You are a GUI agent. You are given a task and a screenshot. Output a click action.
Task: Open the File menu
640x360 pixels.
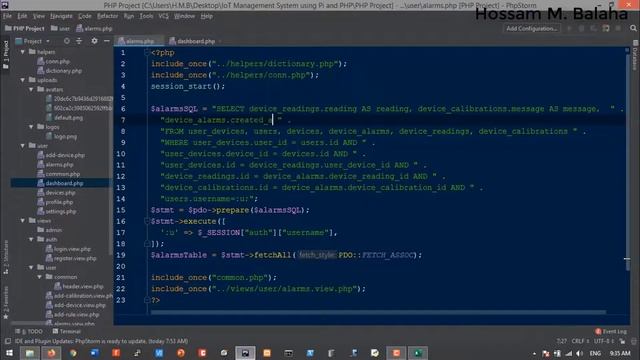(x=7, y=16)
